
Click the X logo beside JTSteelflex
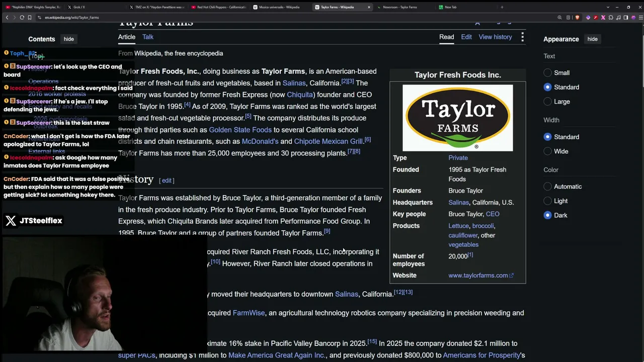coord(11,221)
